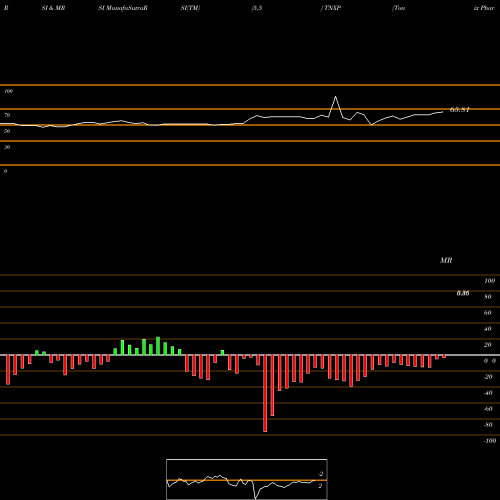Click the '(5,5' parameter text in header

[x=257, y=8]
